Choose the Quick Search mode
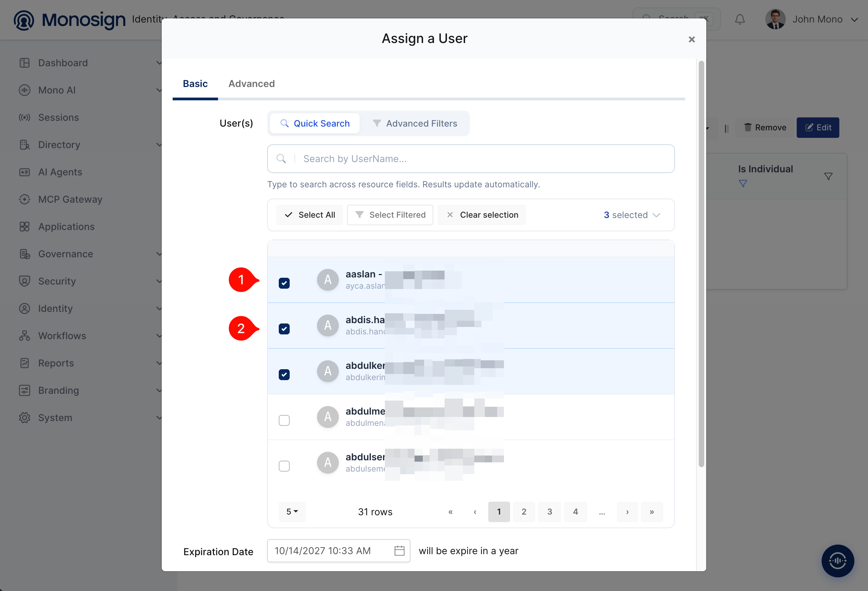 (315, 123)
